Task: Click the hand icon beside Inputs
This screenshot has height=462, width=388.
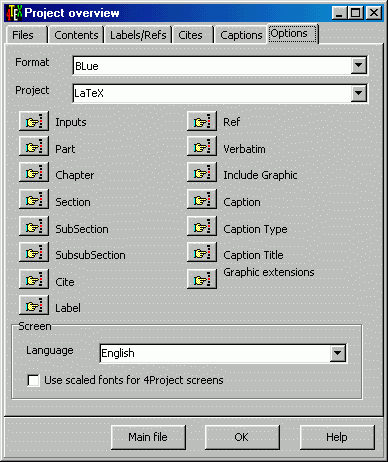Action: click(34, 121)
